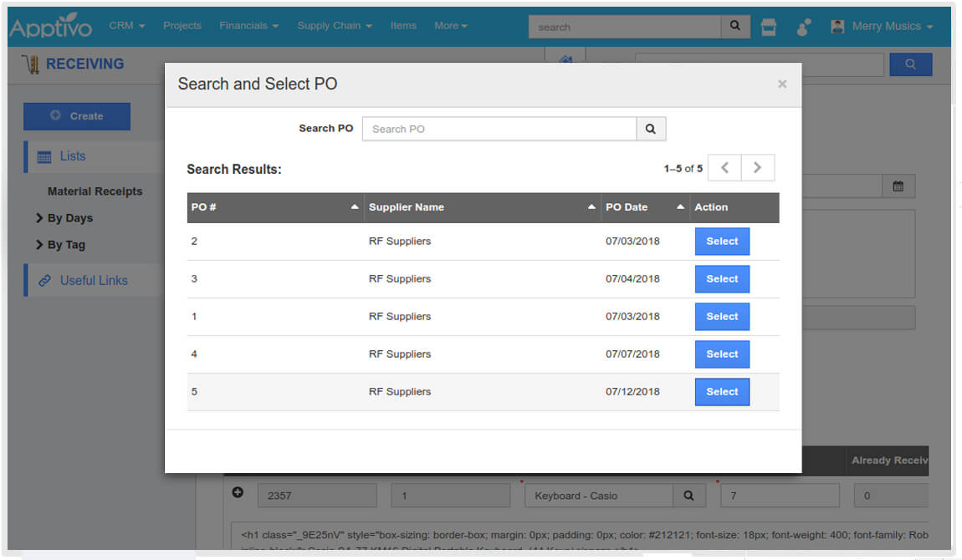Select PO number 2 from results

pyautogui.click(x=722, y=242)
